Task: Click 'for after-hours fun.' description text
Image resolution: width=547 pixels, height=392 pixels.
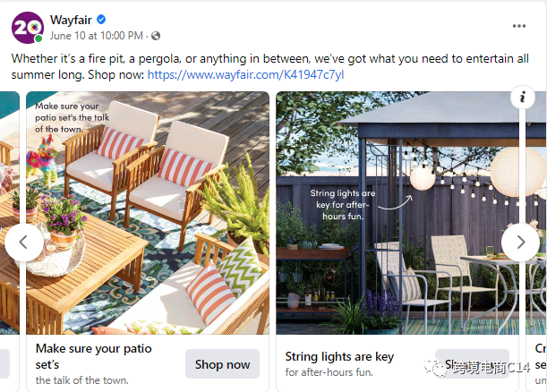Action: coord(329,372)
